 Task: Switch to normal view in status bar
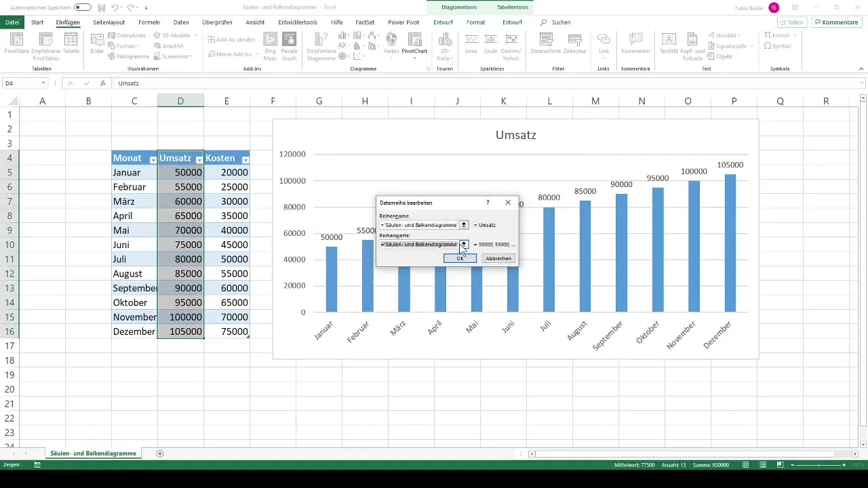[746, 464]
